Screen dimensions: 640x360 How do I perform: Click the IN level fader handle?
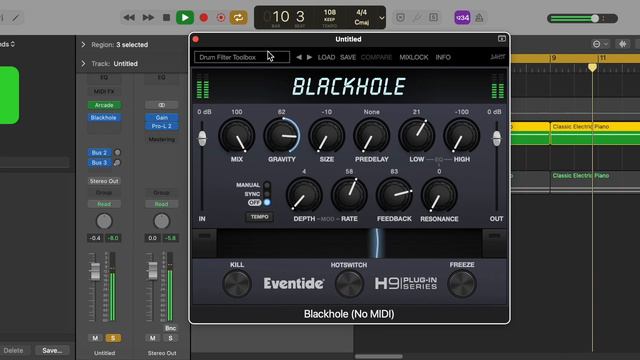point(202,138)
